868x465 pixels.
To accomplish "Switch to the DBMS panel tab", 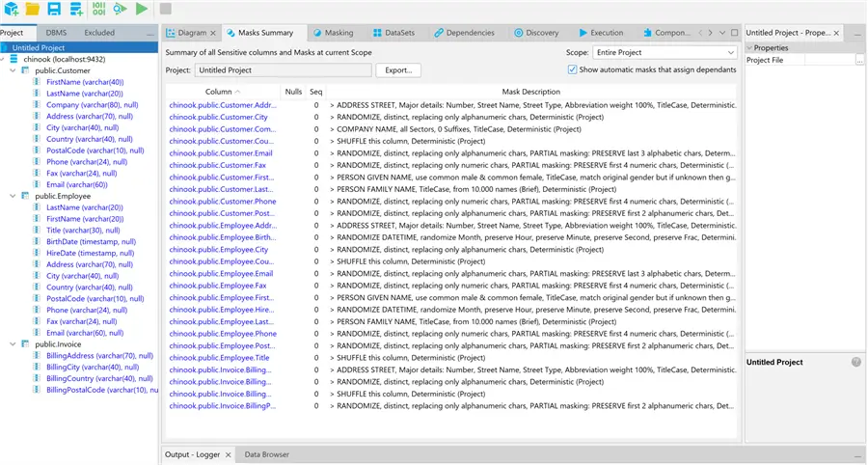I will point(57,33).
